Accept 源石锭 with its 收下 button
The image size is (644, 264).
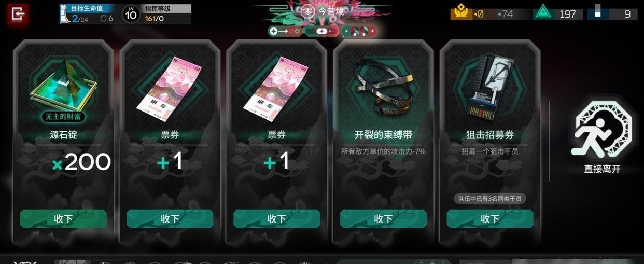(x=63, y=219)
